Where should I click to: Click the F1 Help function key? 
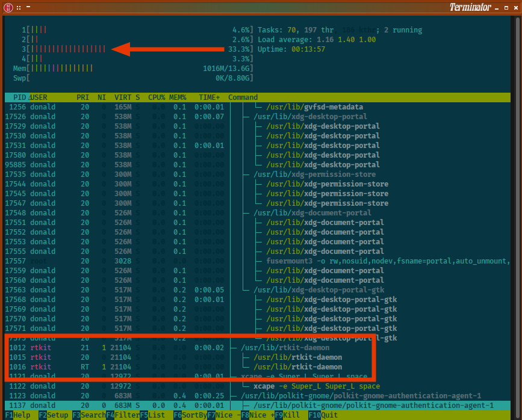click(17, 415)
